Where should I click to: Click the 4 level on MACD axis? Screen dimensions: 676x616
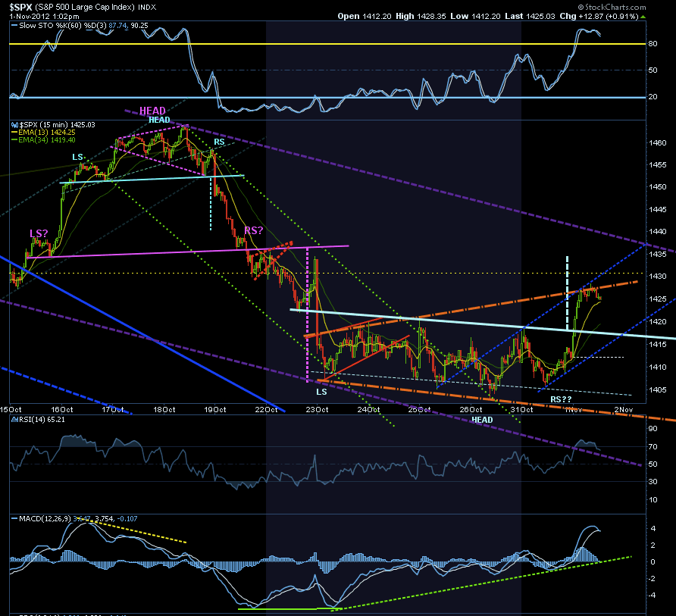(x=653, y=529)
